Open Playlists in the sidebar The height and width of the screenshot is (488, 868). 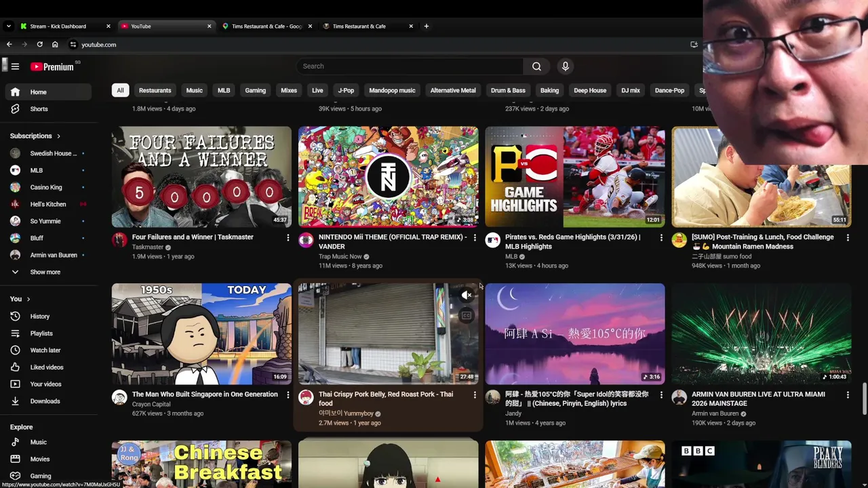48,333
